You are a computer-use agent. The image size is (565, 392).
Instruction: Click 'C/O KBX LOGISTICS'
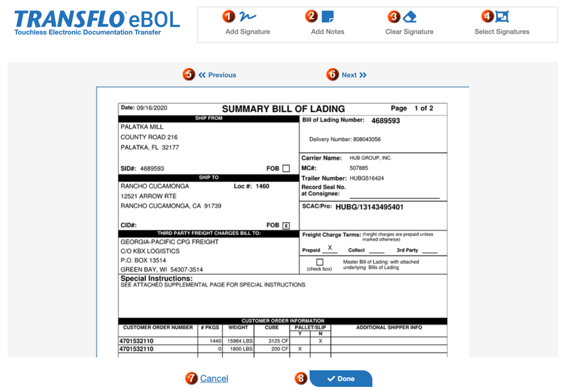point(150,251)
